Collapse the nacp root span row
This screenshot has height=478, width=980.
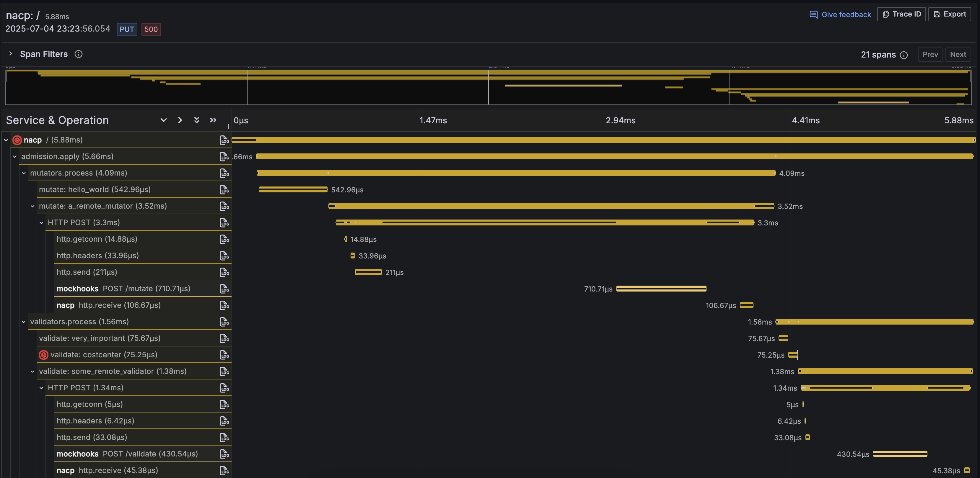point(6,140)
